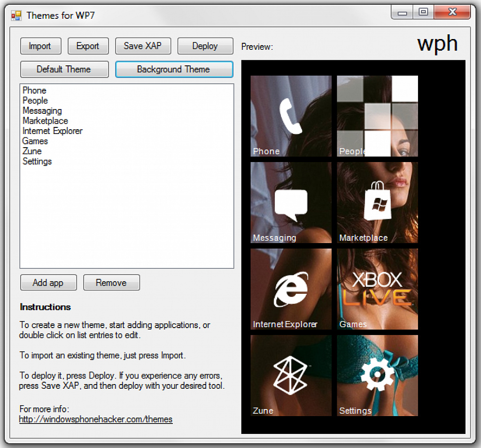Image resolution: width=481 pixels, height=448 pixels.
Task: Minimize the Themes for WP7 window
Action: coord(402,13)
